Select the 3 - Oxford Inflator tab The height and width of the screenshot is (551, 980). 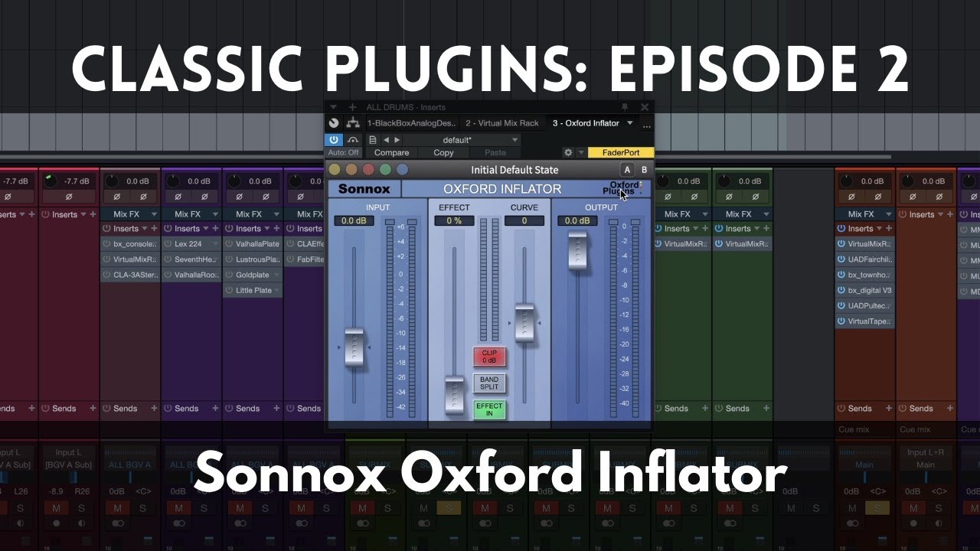pyautogui.click(x=586, y=123)
